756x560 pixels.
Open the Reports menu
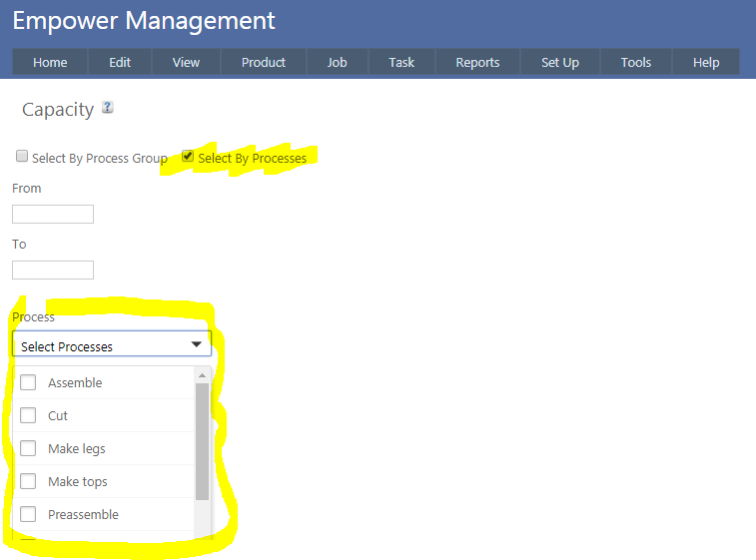[x=477, y=62]
